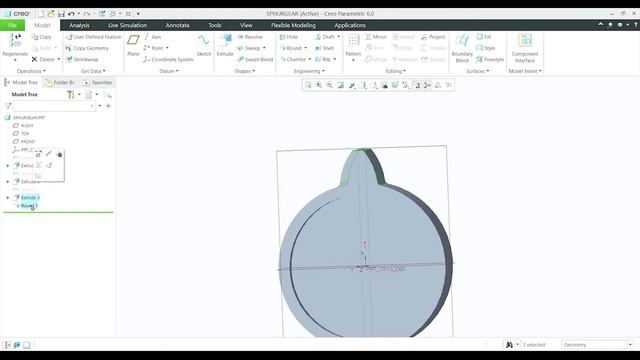
Task: Click the Undo arrow icon
Action: point(71,14)
